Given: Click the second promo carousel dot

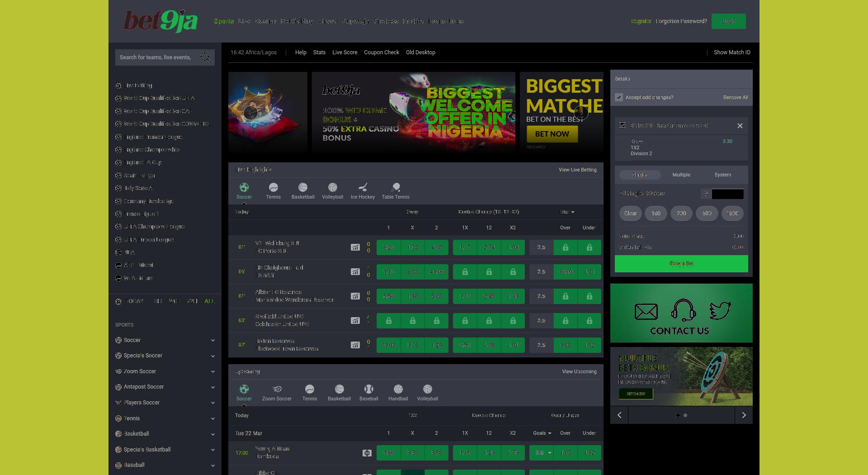Looking at the screenshot, I should [x=685, y=415].
